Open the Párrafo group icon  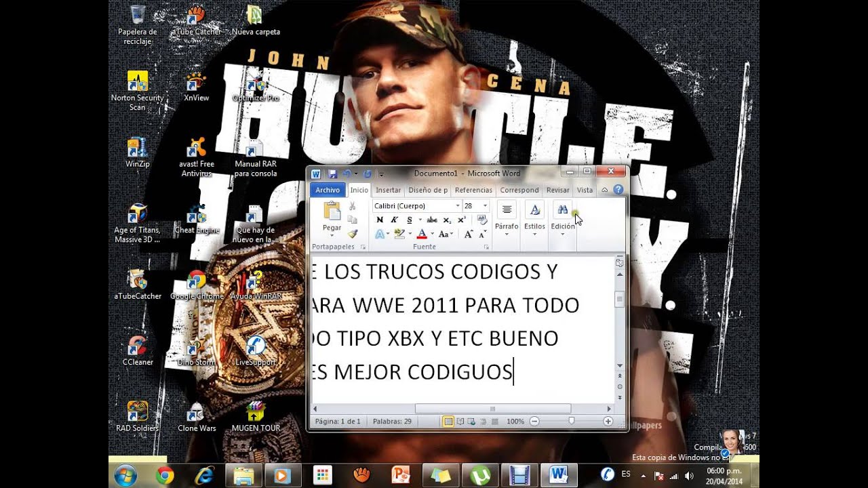(x=507, y=210)
